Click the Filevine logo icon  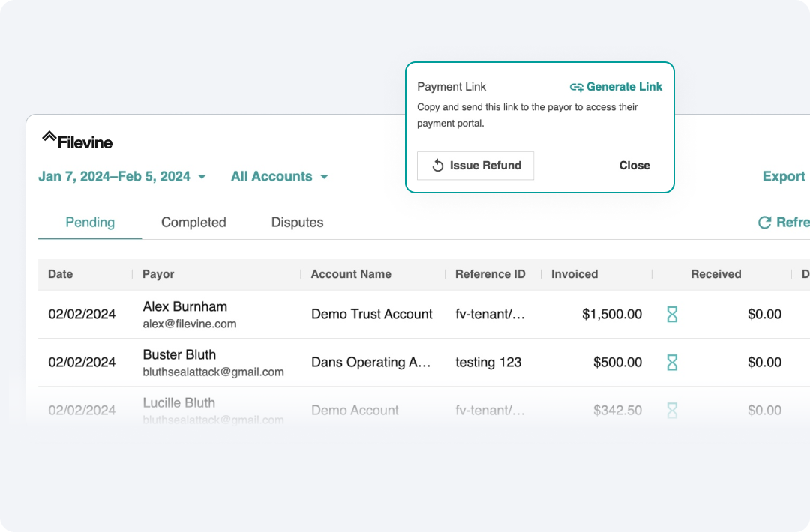(49, 137)
